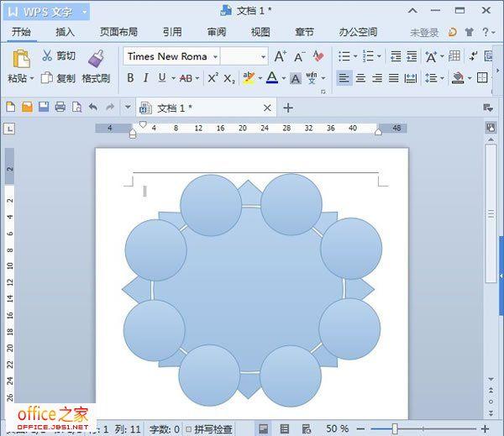504x436 pixels.
Task: Toggle spell check (拼写检查) in status bar
Action: pos(209,429)
